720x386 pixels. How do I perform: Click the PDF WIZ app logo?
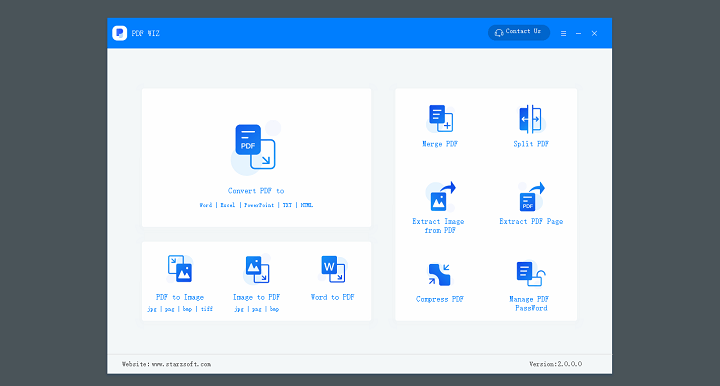click(x=120, y=33)
